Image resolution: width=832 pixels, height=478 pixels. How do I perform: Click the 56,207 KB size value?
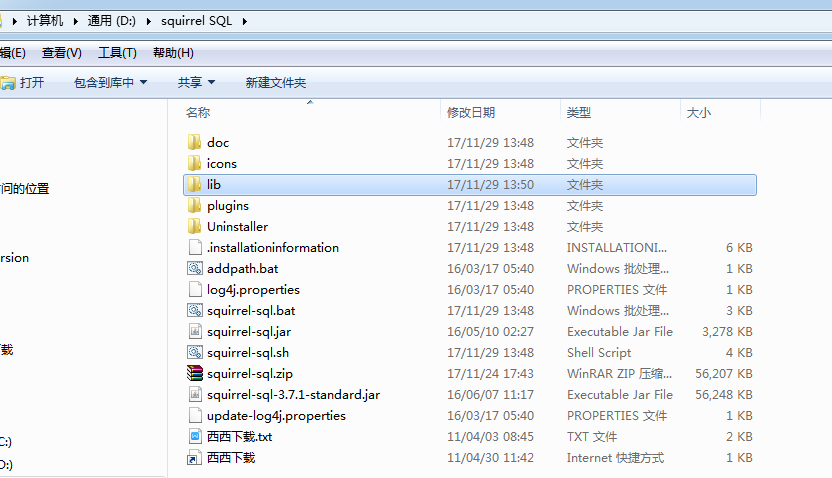click(x=724, y=373)
